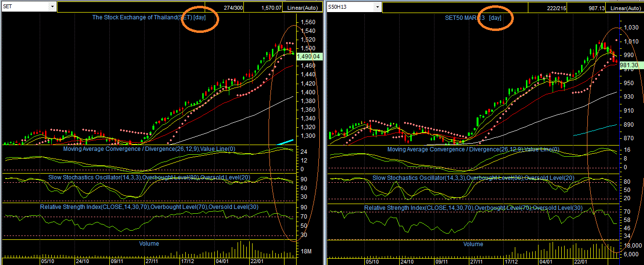Click the 1,300 price axis label
The width and height of the screenshot is (644, 265).
[x=308, y=136]
